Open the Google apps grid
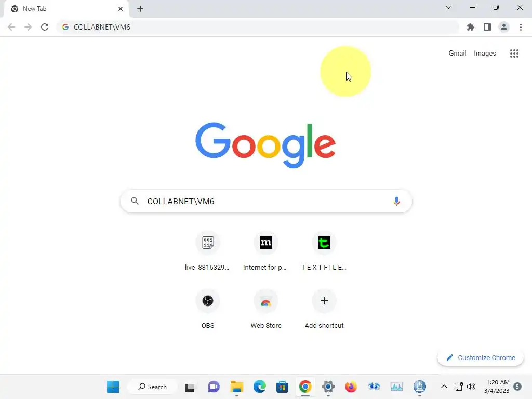This screenshot has height=399, width=532. point(514,54)
